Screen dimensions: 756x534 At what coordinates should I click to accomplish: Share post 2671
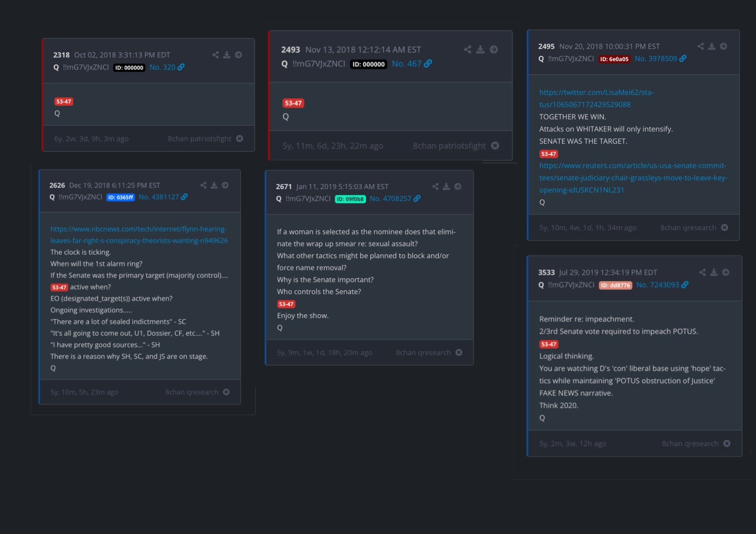(435, 186)
